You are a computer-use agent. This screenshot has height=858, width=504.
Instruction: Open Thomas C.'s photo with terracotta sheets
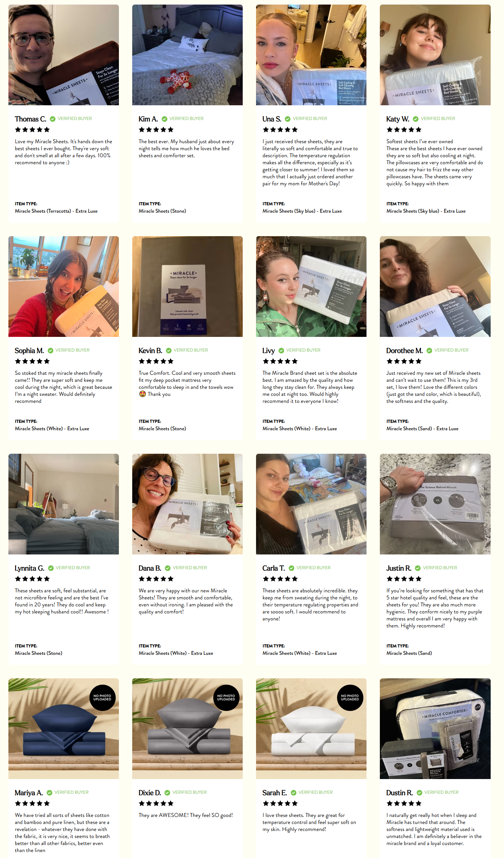pos(63,55)
